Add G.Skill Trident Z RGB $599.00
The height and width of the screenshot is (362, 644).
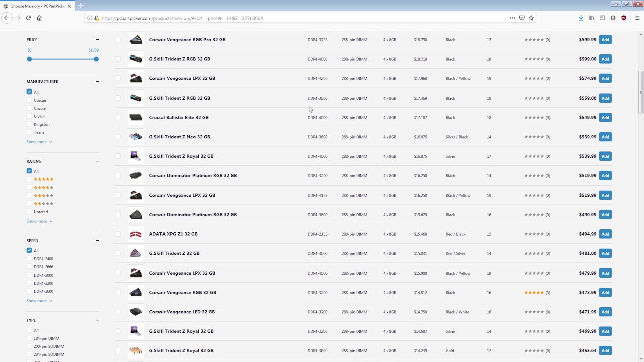tap(605, 59)
